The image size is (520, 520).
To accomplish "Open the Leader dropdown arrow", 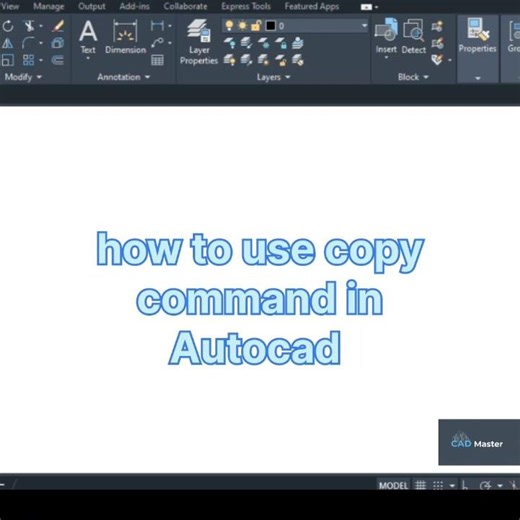I will pos(170,43).
